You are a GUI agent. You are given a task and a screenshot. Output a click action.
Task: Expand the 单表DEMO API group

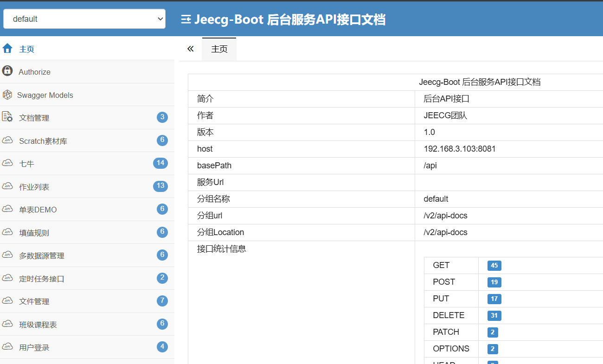click(x=38, y=210)
